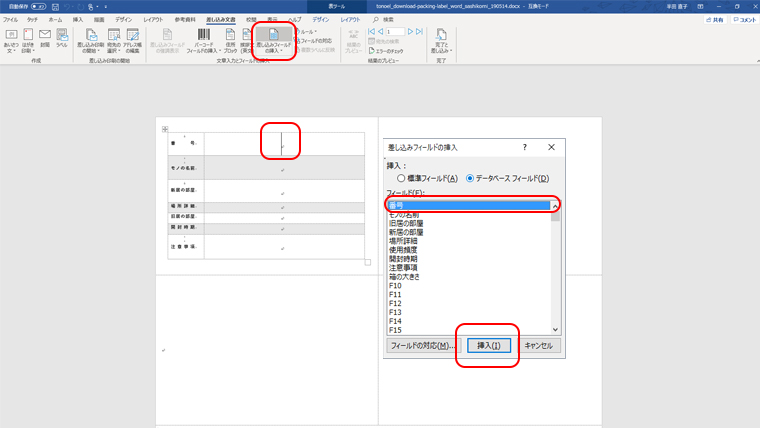Select 使用頻度 in the field list
This screenshot has width=760, height=428.
405,250
